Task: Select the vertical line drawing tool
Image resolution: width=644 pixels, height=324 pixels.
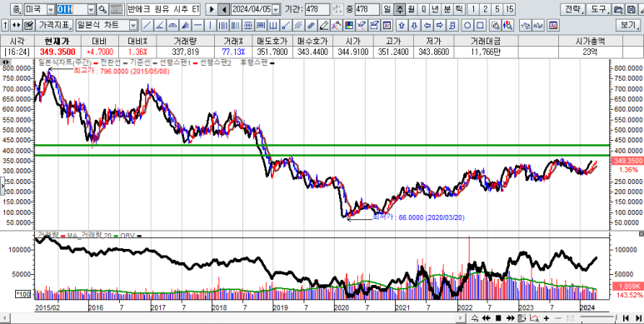Action: [210, 26]
